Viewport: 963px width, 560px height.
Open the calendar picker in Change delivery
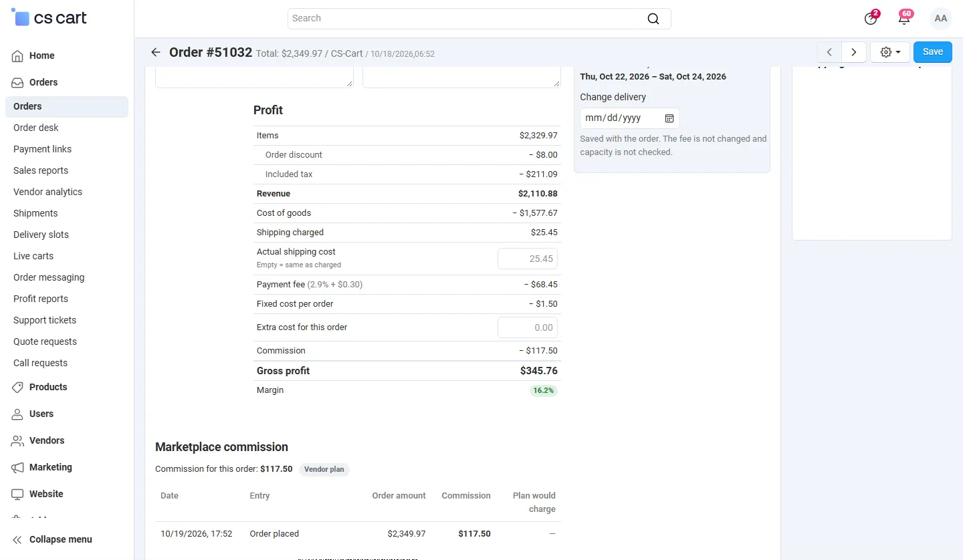[x=669, y=118]
